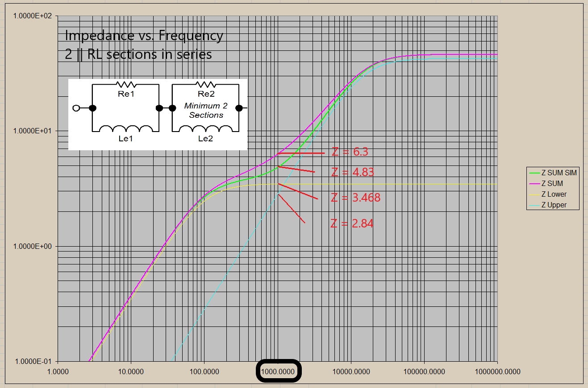The width and height of the screenshot is (588, 388).
Task: Click the green Z SUM SIM legend line
Action: [534, 173]
